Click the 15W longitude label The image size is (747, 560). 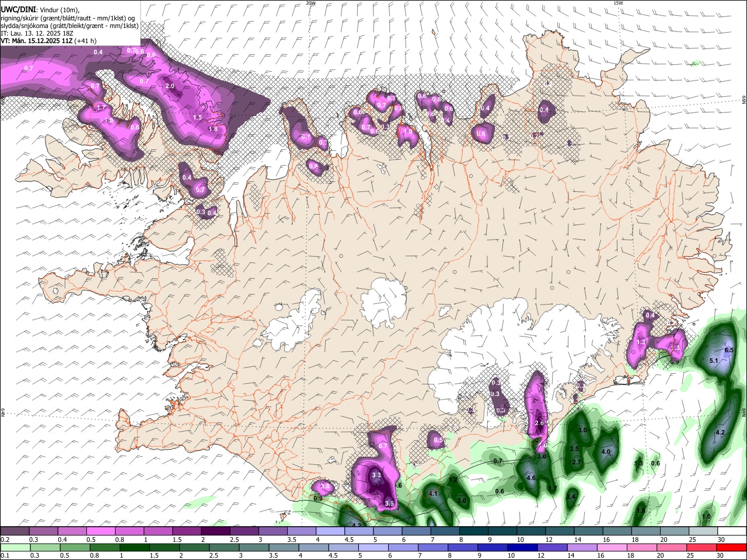(619, 3)
